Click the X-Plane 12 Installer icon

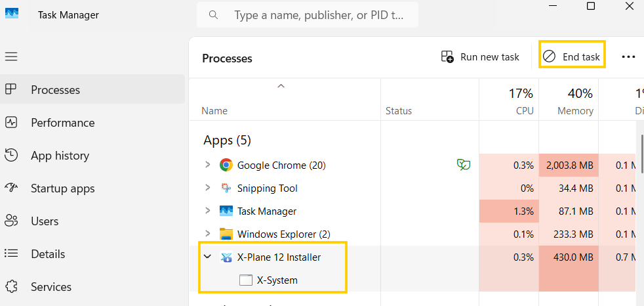226,257
